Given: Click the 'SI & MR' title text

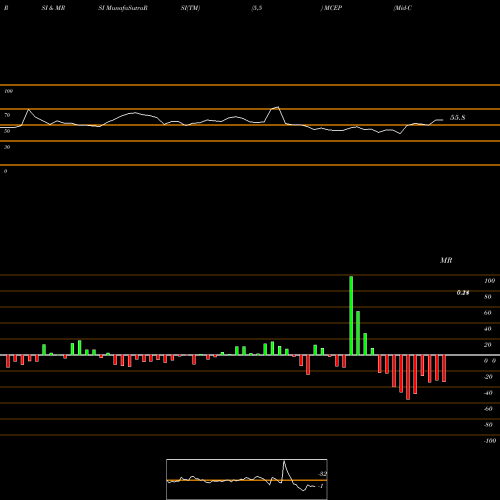Looking at the screenshot, I should pos(53,8).
